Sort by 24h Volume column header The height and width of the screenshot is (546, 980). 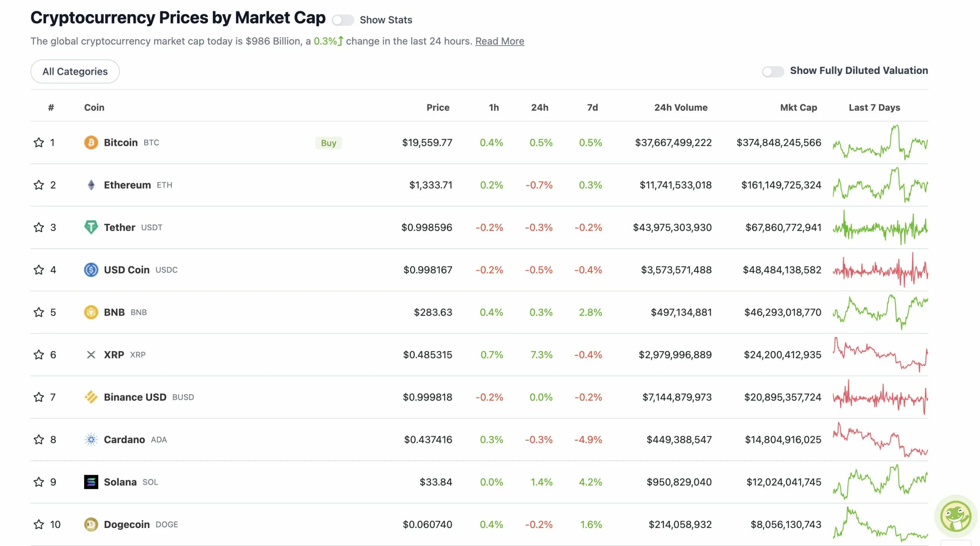(680, 108)
